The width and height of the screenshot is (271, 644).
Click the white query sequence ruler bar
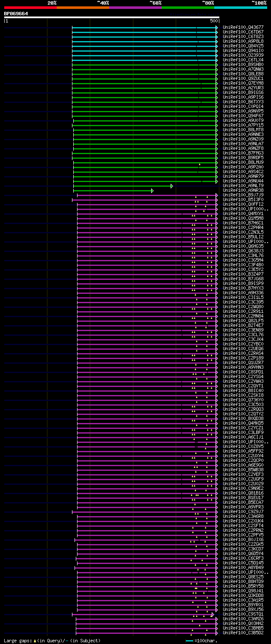tap(112, 17)
